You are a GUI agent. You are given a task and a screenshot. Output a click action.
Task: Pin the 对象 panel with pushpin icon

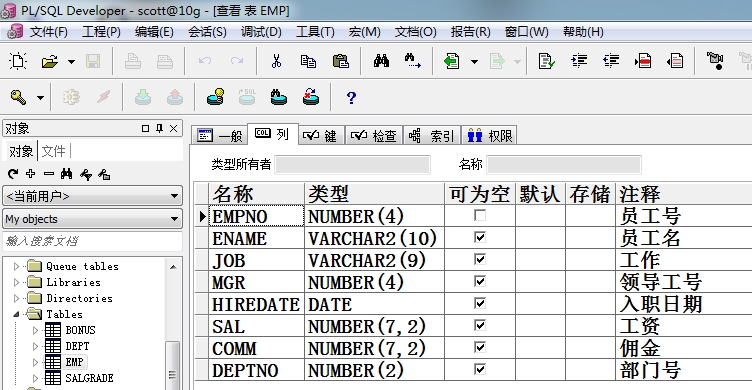[159, 128]
